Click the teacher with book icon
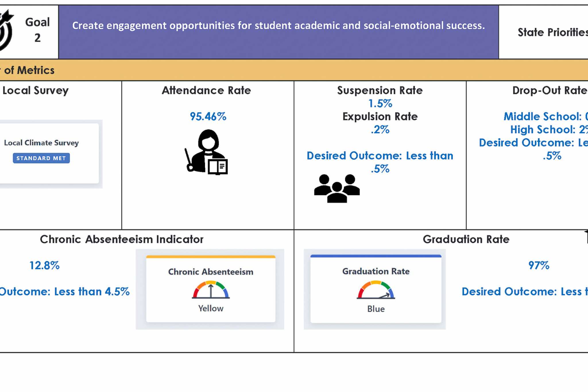Viewport: 588px width, 392px height. click(x=206, y=152)
